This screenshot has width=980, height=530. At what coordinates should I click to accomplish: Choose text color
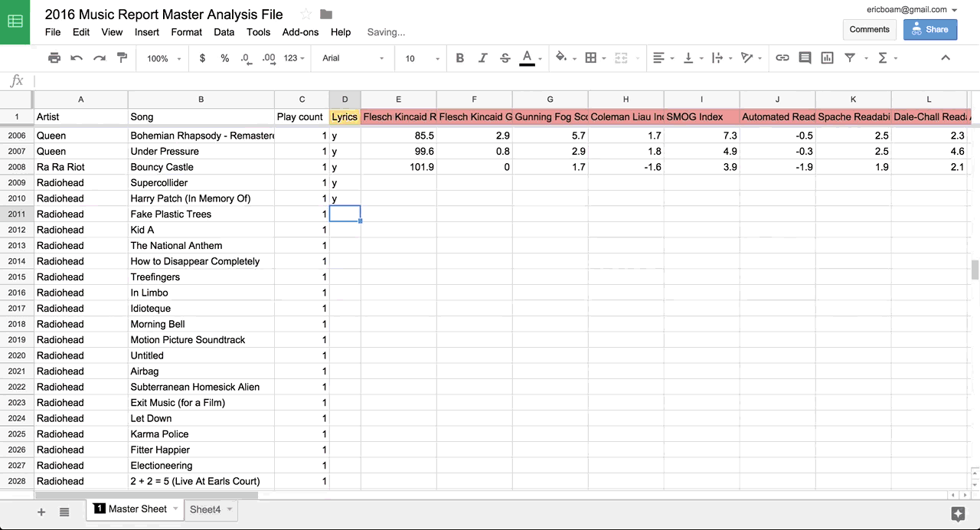(x=527, y=58)
